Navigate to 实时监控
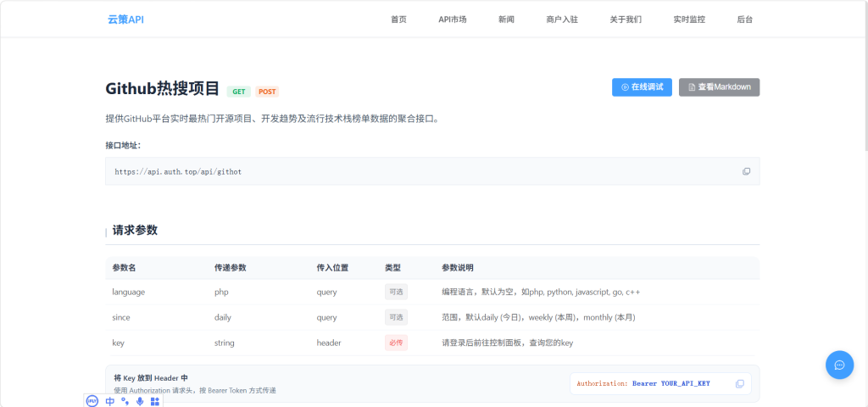868x407 pixels. coord(689,20)
